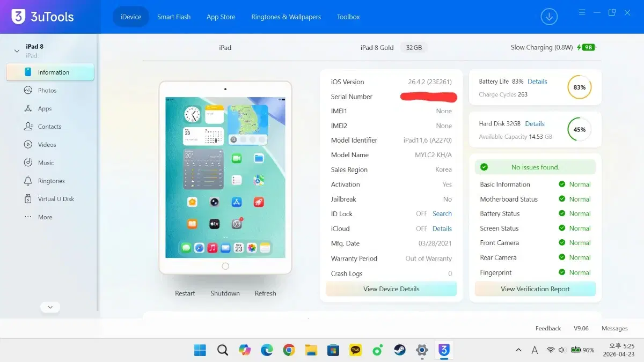Open Steam from the taskbar

pyautogui.click(x=400, y=350)
